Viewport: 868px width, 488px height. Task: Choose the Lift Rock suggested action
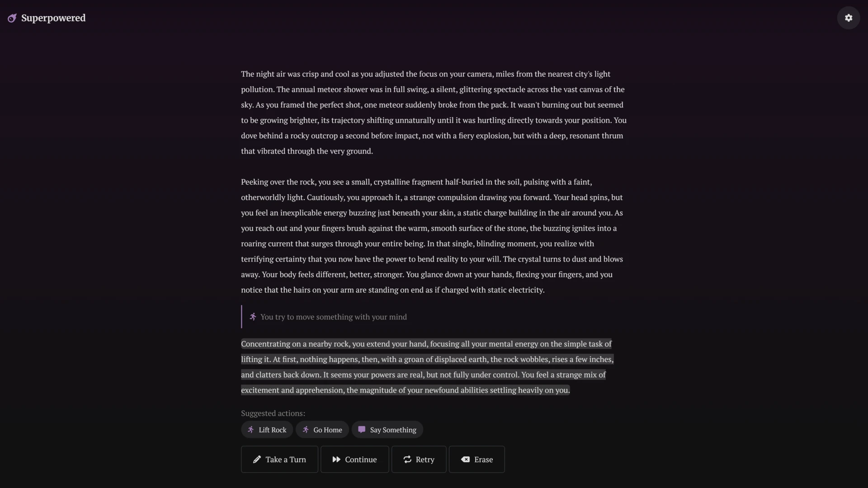267,429
